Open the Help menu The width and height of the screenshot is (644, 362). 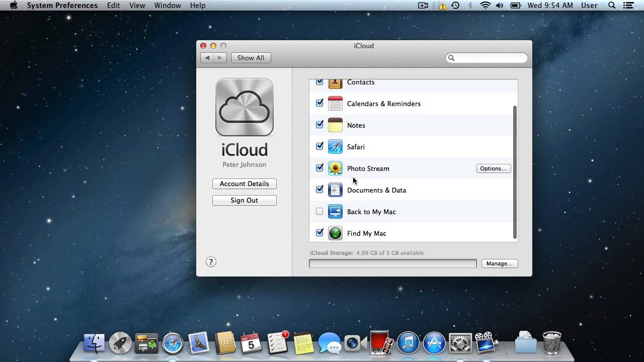click(x=198, y=6)
